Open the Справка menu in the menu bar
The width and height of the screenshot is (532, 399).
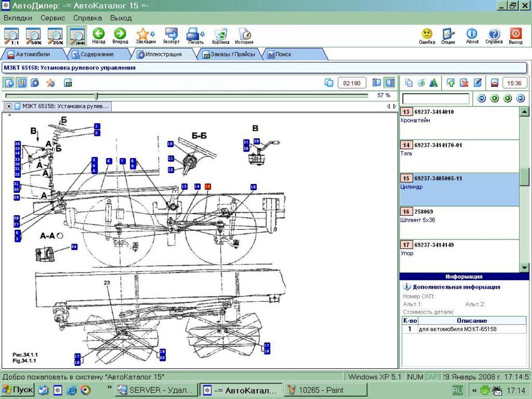pos(87,18)
